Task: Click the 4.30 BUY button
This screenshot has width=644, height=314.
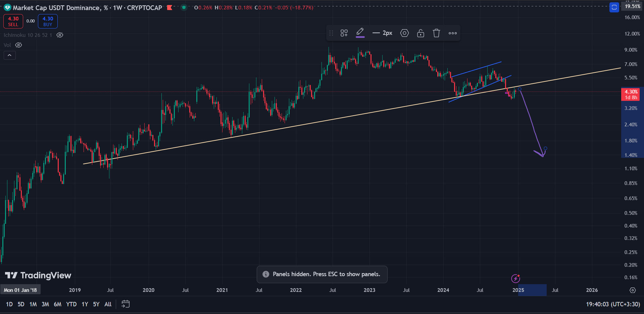Action: 48,21
